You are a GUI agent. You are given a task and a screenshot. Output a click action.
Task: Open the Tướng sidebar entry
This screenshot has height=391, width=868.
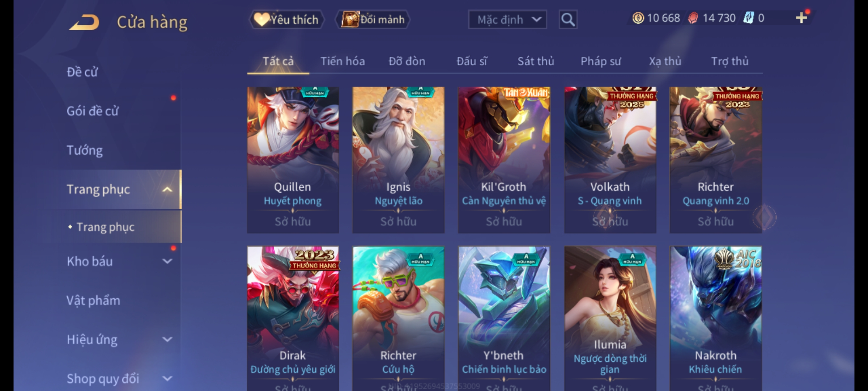(85, 150)
